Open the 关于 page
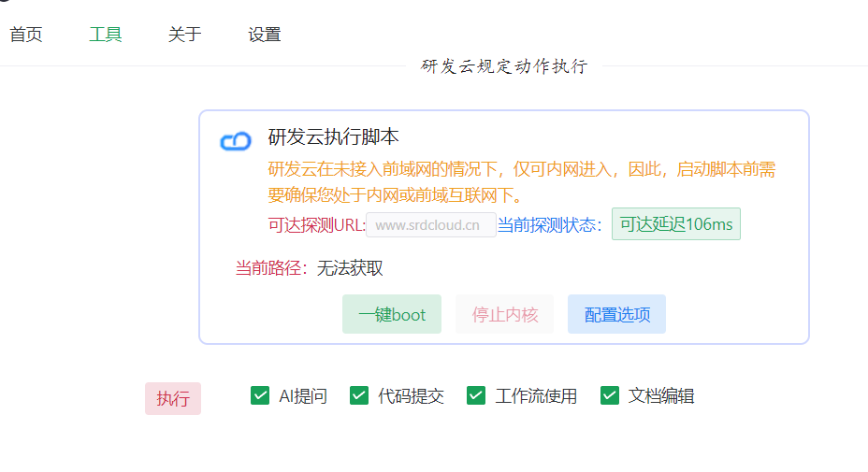Image resolution: width=868 pixels, height=472 pixels. pyautogui.click(x=184, y=35)
